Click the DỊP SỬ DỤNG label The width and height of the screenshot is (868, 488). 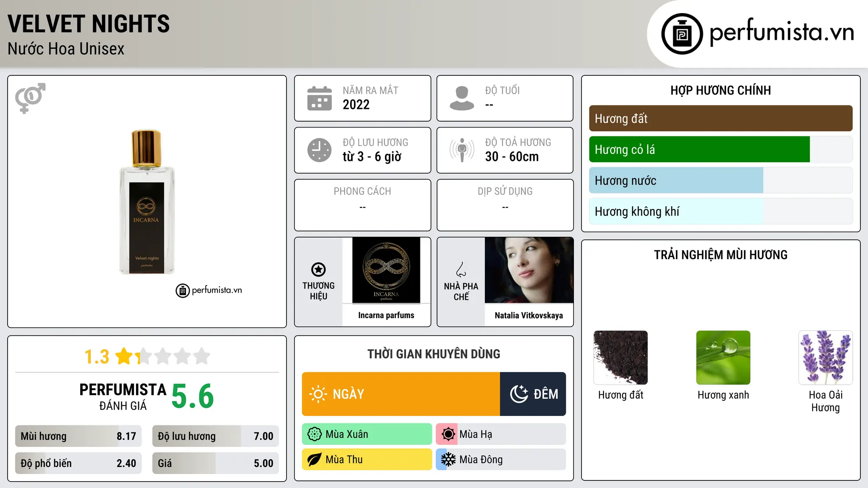coord(505,191)
